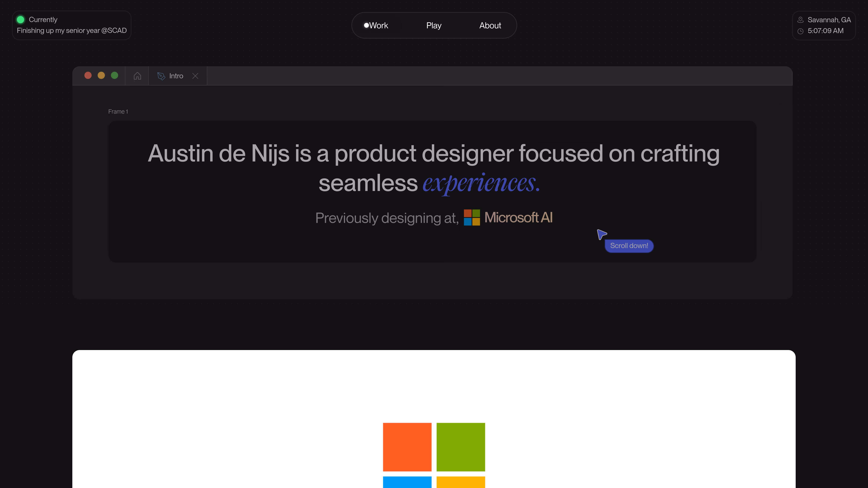
Task: Click the clock icon beside the time
Action: tap(801, 31)
